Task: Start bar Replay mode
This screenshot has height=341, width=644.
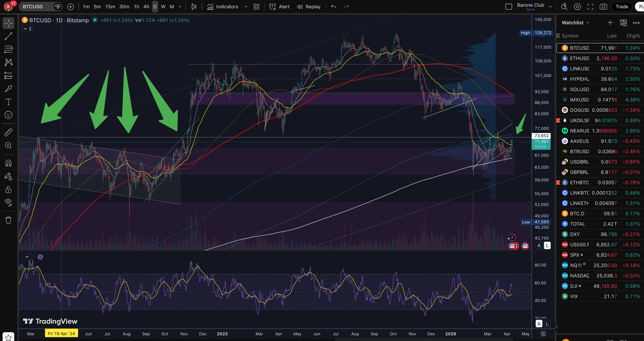Action: coord(309,7)
